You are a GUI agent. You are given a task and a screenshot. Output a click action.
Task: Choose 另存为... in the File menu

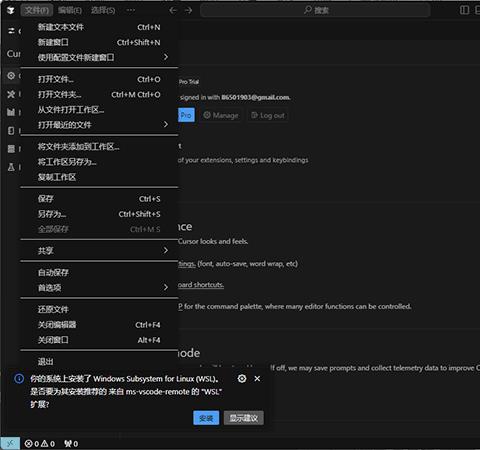pyautogui.click(x=99, y=214)
